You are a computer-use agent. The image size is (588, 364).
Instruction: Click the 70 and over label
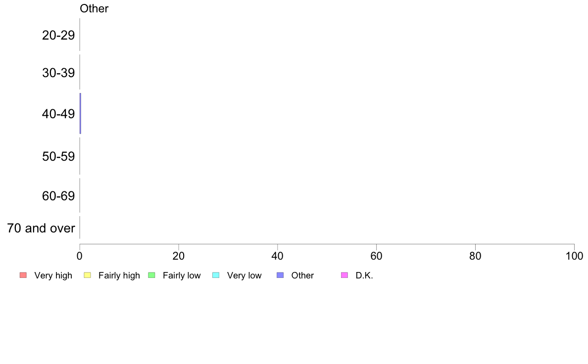point(41,228)
